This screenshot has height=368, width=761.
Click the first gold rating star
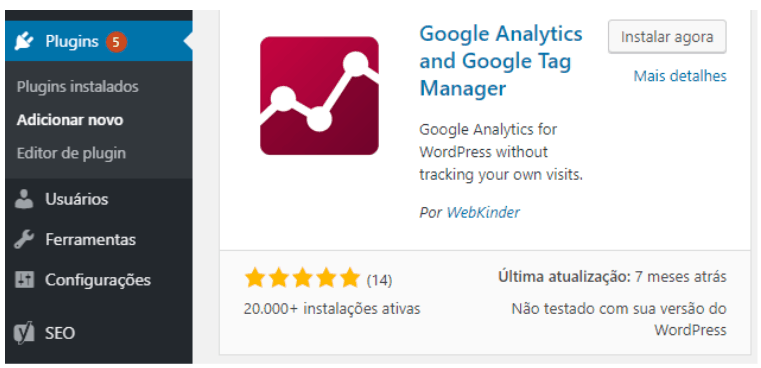255,279
